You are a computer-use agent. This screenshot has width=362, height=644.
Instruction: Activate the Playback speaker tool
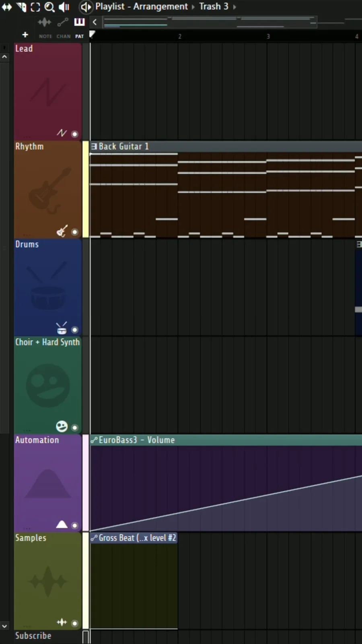(x=64, y=7)
